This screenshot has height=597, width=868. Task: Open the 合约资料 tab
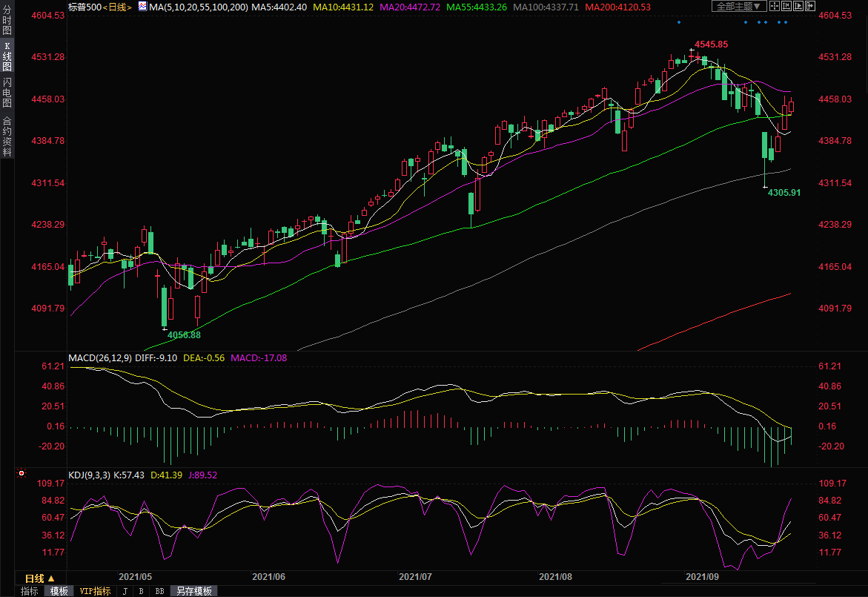(x=7, y=136)
